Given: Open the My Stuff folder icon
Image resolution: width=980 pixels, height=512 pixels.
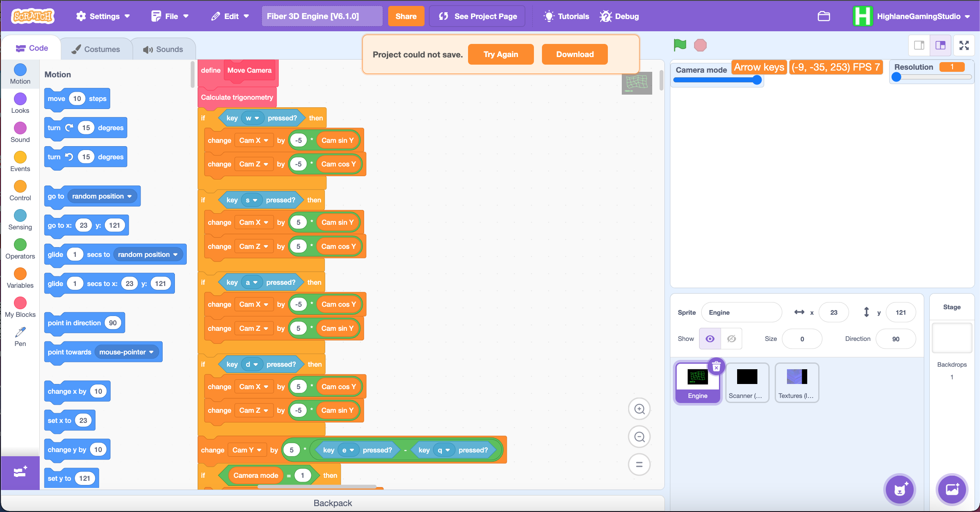Looking at the screenshot, I should [x=824, y=16].
